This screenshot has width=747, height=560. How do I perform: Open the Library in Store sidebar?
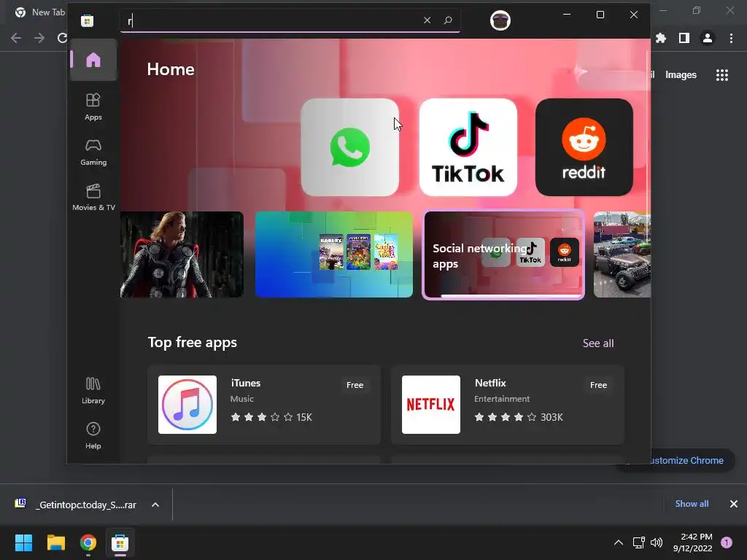[93, 391]
